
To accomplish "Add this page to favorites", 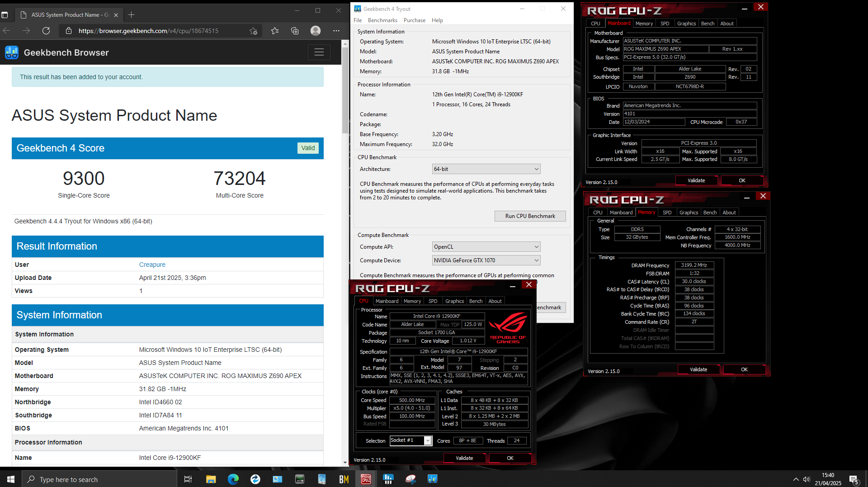I will (x=253, y=31).
